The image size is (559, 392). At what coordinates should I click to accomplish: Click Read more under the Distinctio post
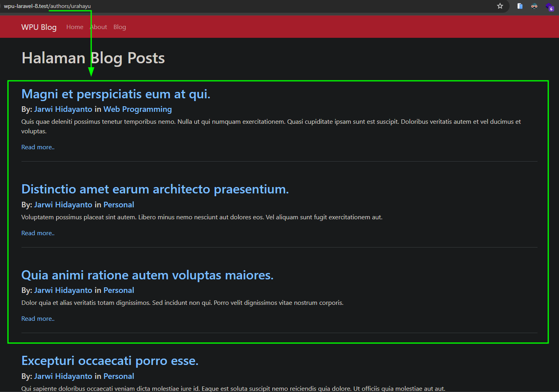tap(38, 233)
